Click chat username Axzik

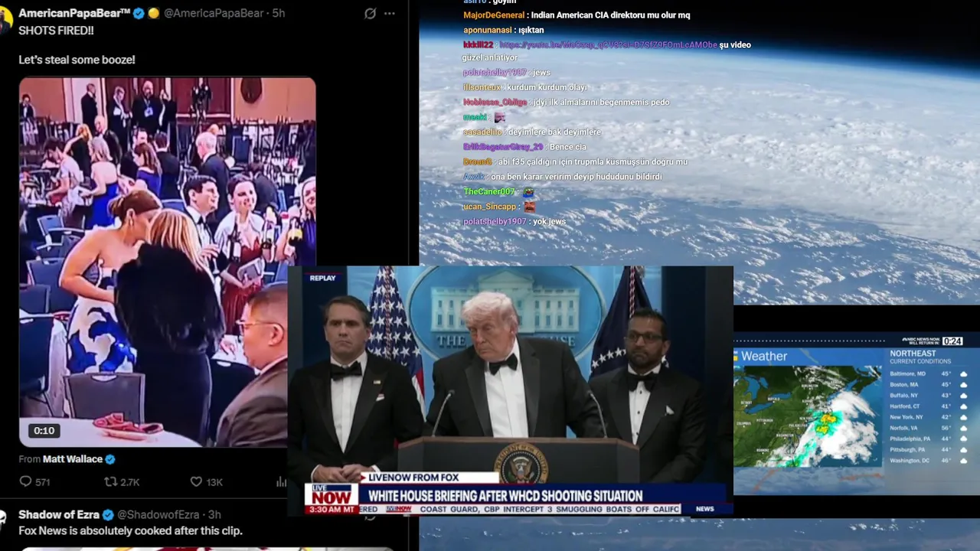click(474, 177)
